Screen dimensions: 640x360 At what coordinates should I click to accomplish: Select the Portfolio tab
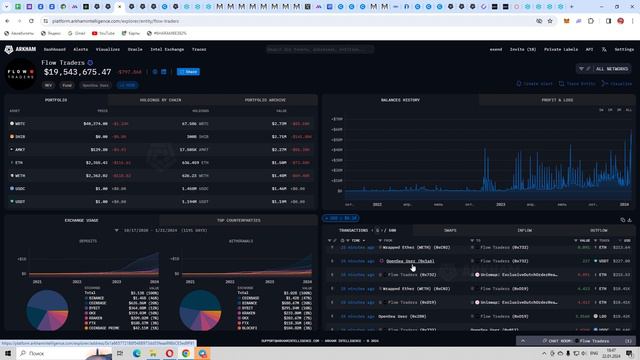pos(56,100)
